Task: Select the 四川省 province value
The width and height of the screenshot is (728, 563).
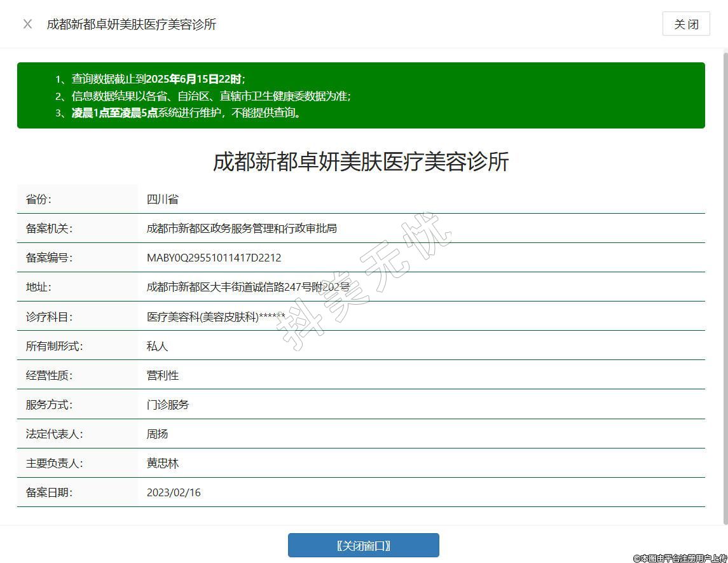Action: [x=163, y=199]
